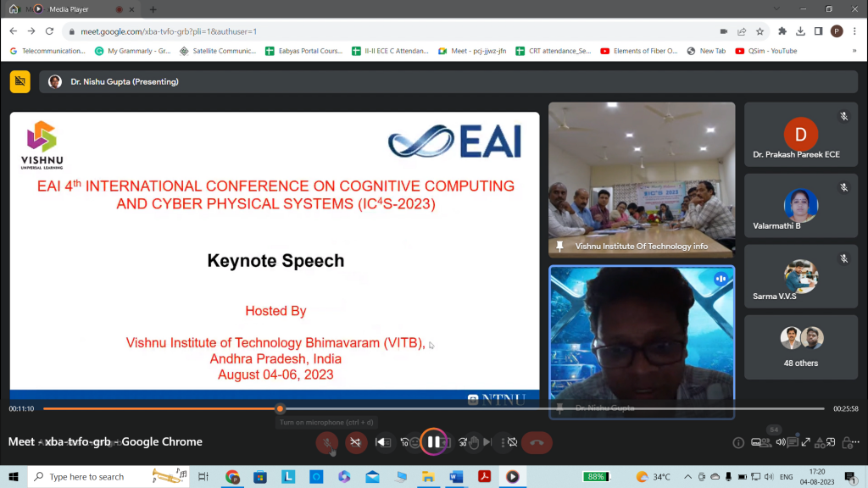Turn on the muted Meet microphone

pos(327,442)
